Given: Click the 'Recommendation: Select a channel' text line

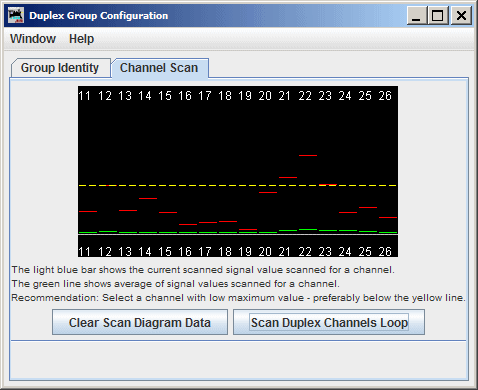Looking at the screenshot, I should click(238, 298).
